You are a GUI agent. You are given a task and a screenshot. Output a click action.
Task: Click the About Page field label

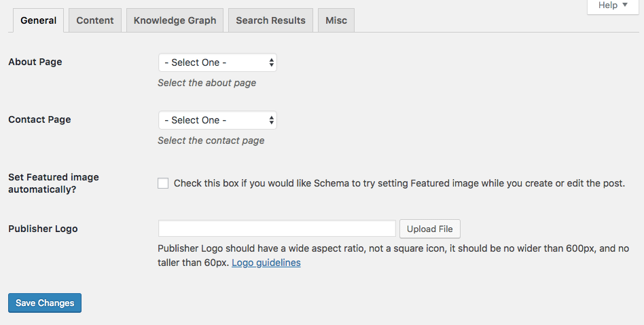tap(35, 62)
